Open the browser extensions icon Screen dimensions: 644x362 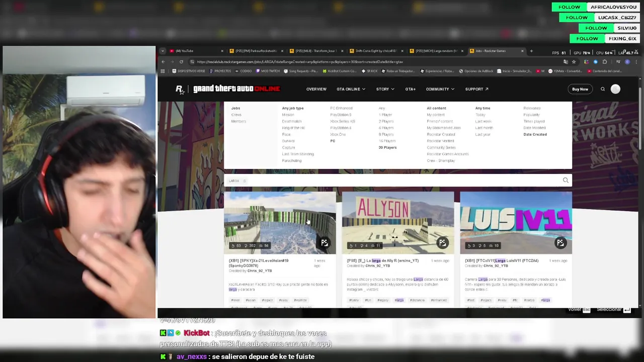604,62
